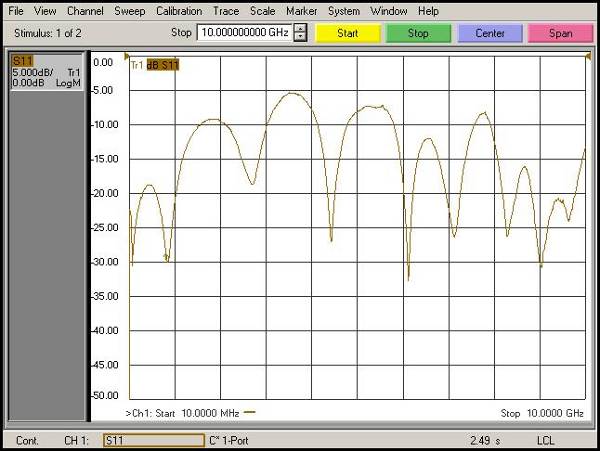Open the Scale menu
The width and height of the screenshot is (600, 451).
tap(262, 11)
